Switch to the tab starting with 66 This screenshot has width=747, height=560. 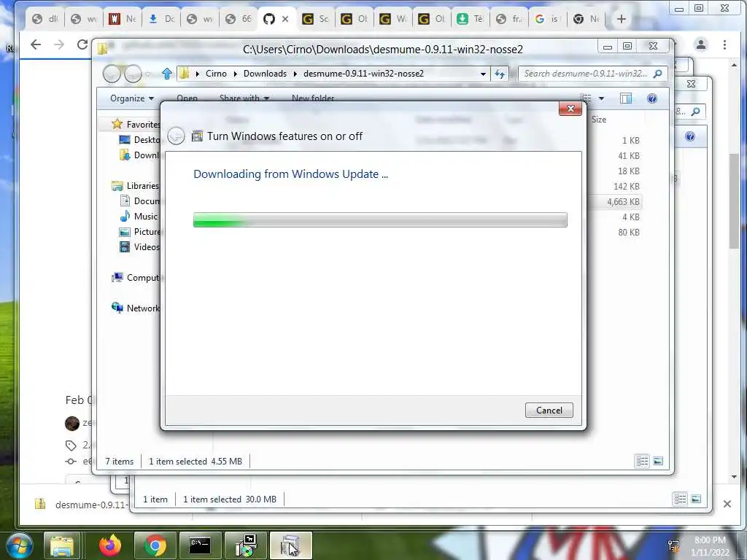[x=239, y=19]
